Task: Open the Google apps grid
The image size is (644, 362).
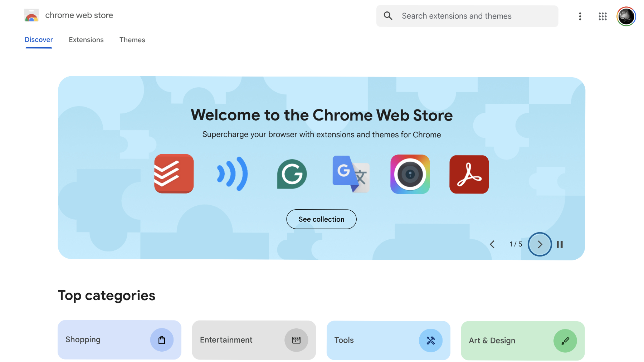Action: (x=602, y=16)
